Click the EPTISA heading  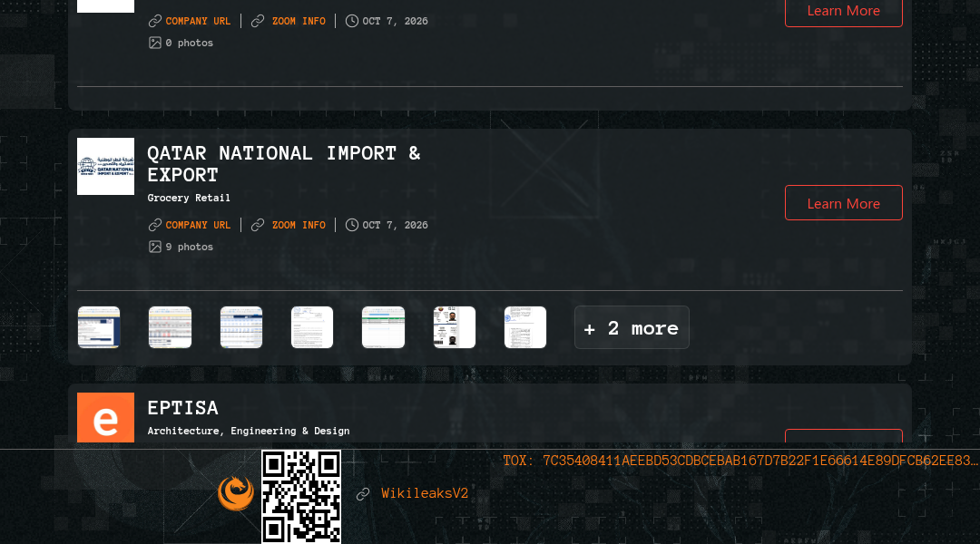(x=182, y=408)
